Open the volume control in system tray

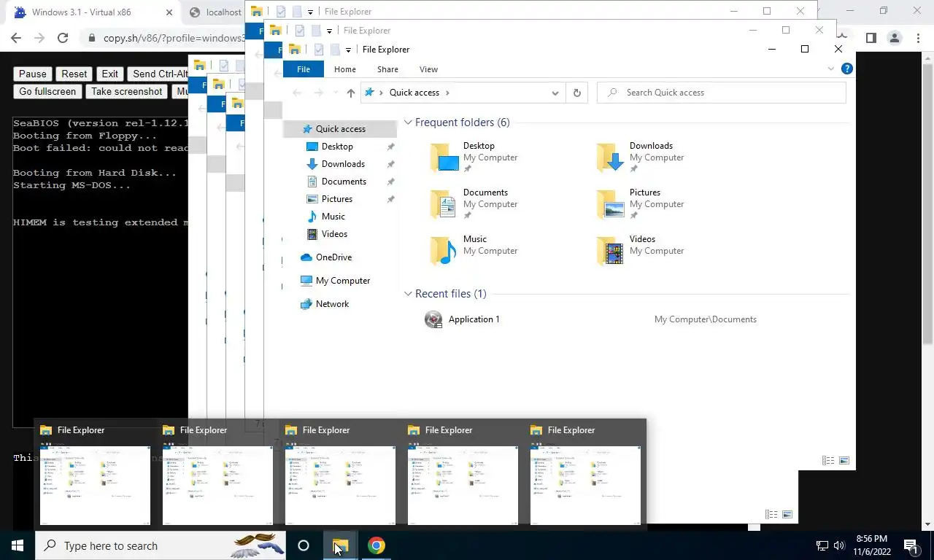pyautogui.click(x=839, y=545)
